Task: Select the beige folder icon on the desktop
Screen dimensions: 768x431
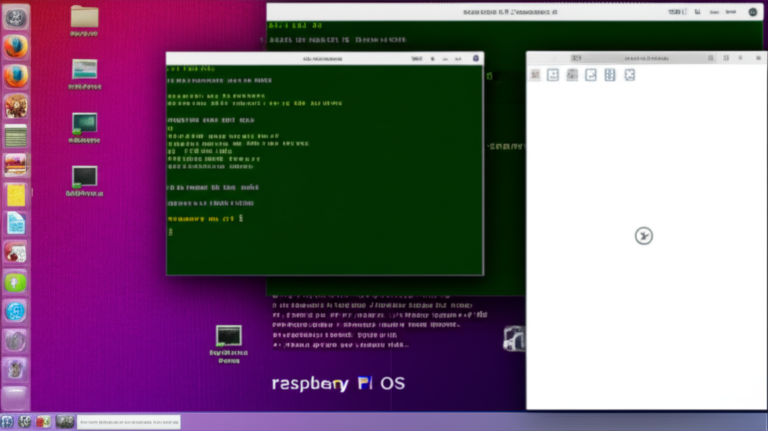Action: point(84,17)
